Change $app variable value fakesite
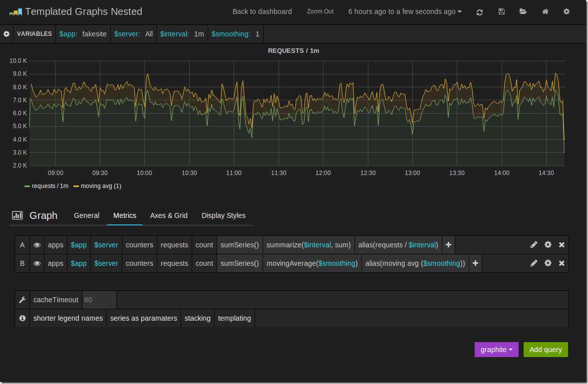 (x=94, y=34)
